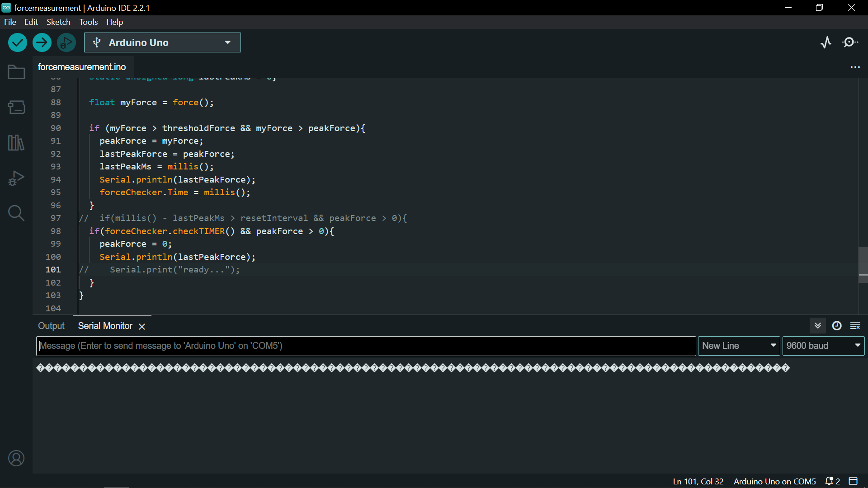Image resolution: width=868 pixels, height=488 pixels.
Task: Click the Upload arrow button
Action: (x=42, y=43)
